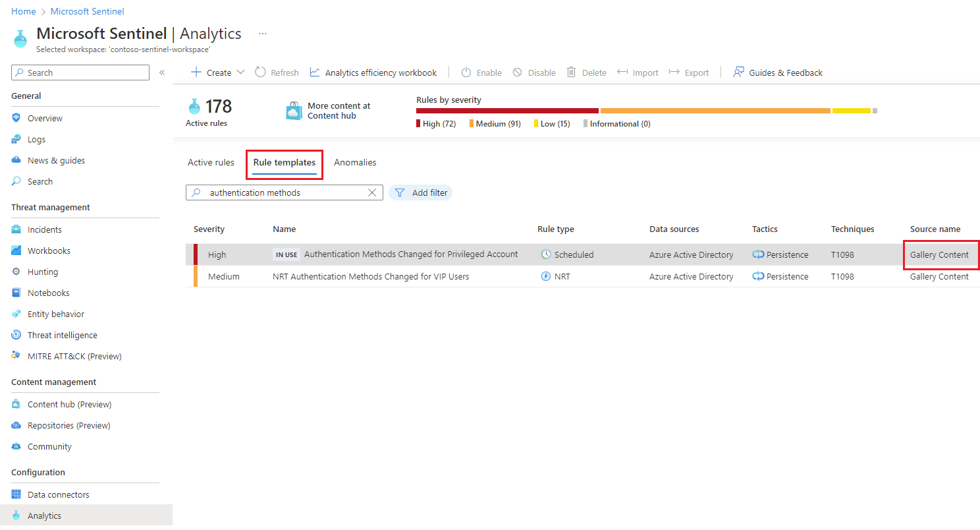Image resolution: width=980 pixels, height=530 pixels.
Task: Click the Medium (91) legend label
Action: point(497,124)
